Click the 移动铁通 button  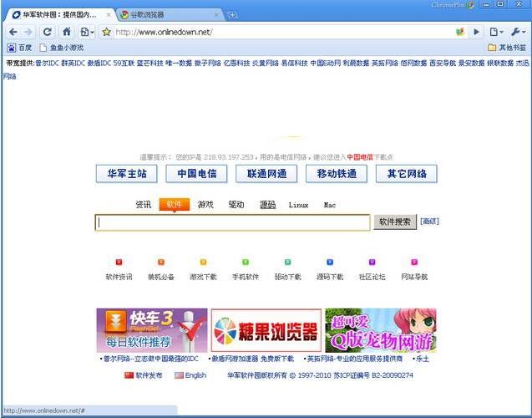coord(337,174)
